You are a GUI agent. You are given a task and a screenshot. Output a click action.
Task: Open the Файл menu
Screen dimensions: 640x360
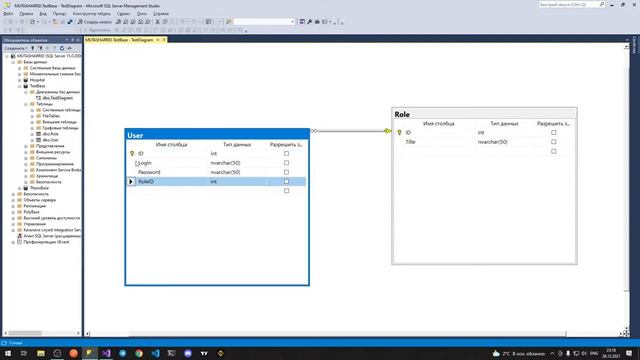(8, 13)
